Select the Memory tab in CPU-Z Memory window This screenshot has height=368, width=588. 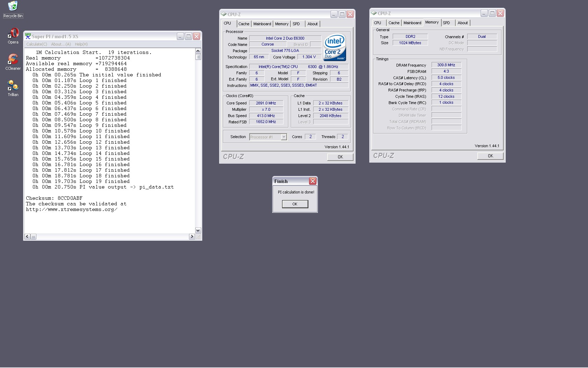(432, 22)
